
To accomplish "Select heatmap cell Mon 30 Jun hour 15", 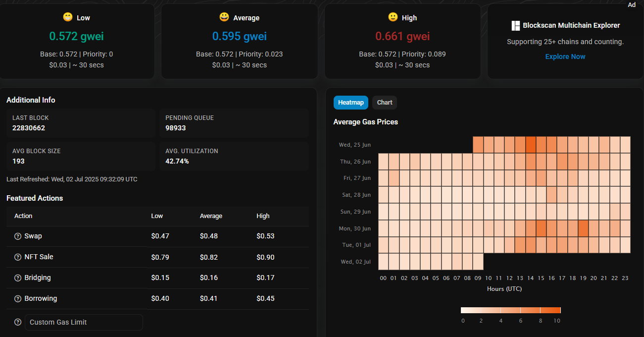I will tap(541, 228).
